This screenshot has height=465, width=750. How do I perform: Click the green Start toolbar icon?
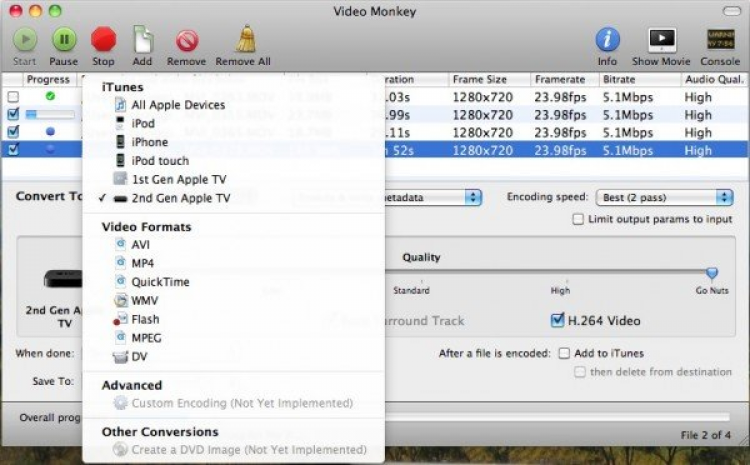coord(25,40)
